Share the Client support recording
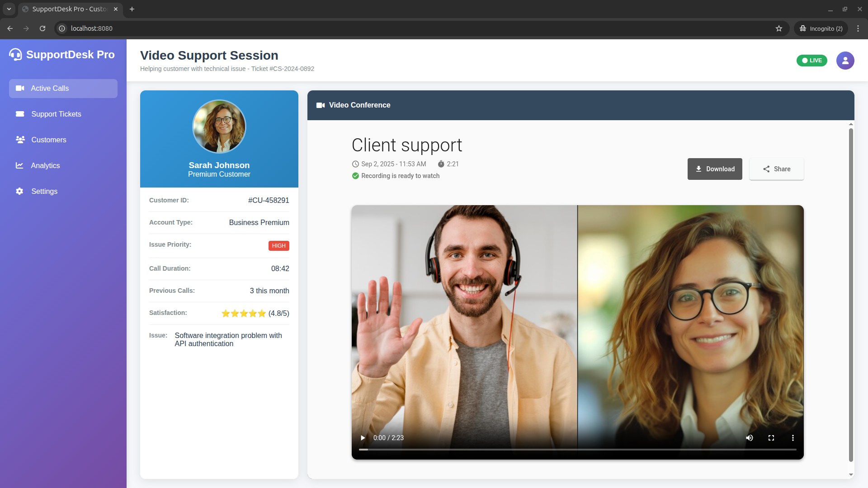The width and height of the screenshot is (868, 488). point(776,169)
